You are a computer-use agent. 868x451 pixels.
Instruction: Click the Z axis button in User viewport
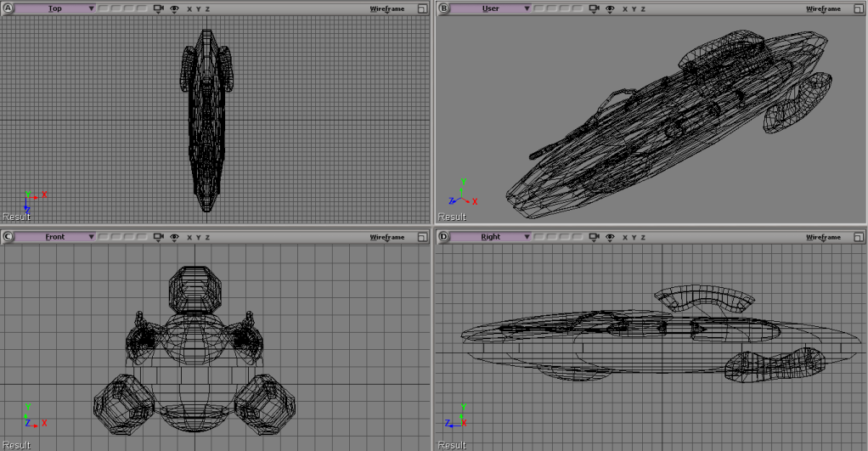tap(643, 9)
